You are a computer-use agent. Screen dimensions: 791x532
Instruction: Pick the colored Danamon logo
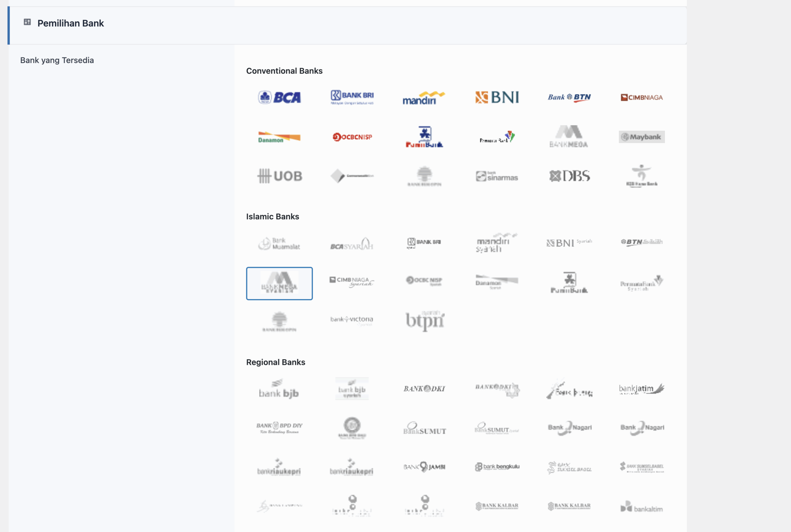click(279, 137)
